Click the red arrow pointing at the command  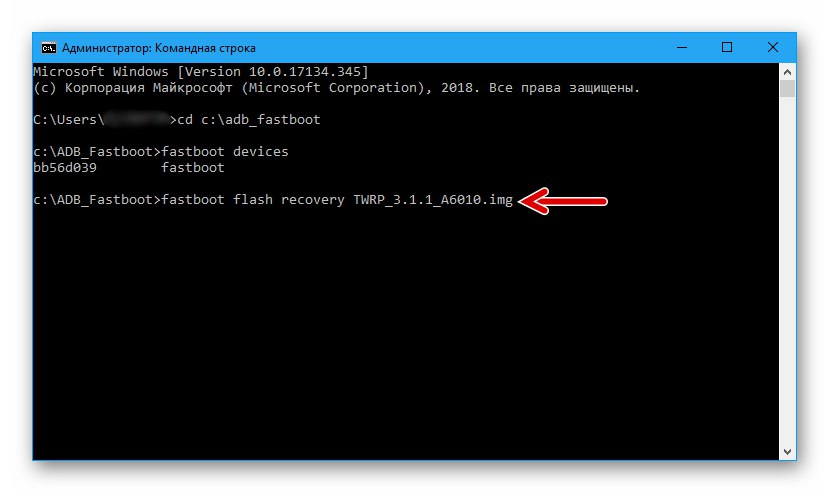566,202
